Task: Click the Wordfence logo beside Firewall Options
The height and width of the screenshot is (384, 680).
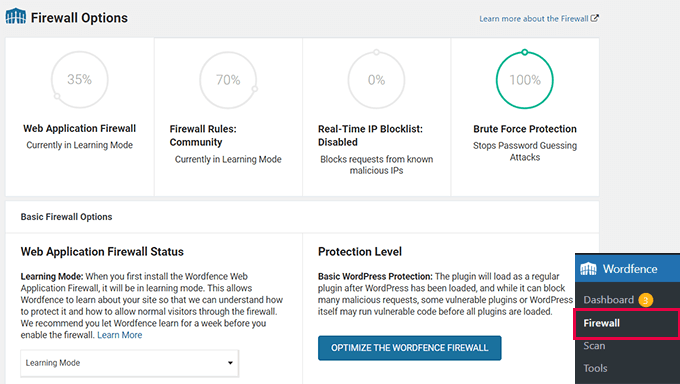Action: pos(16,16)
